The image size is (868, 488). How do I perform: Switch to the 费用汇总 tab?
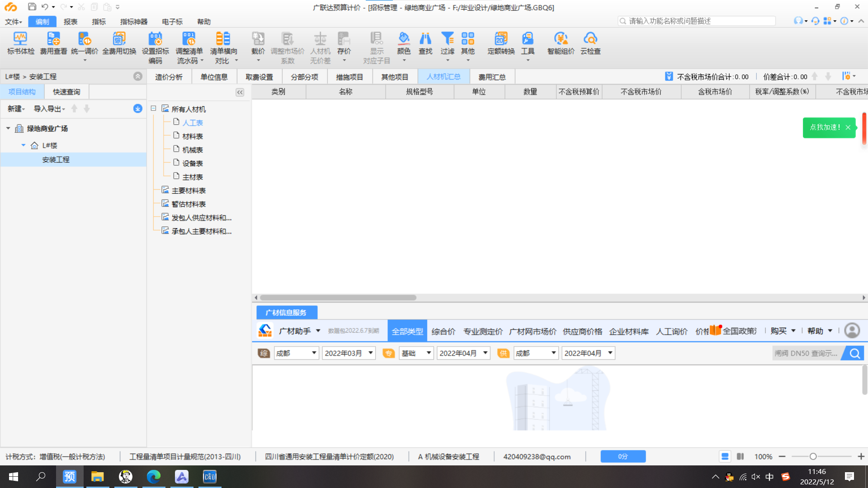pos(492,77)
